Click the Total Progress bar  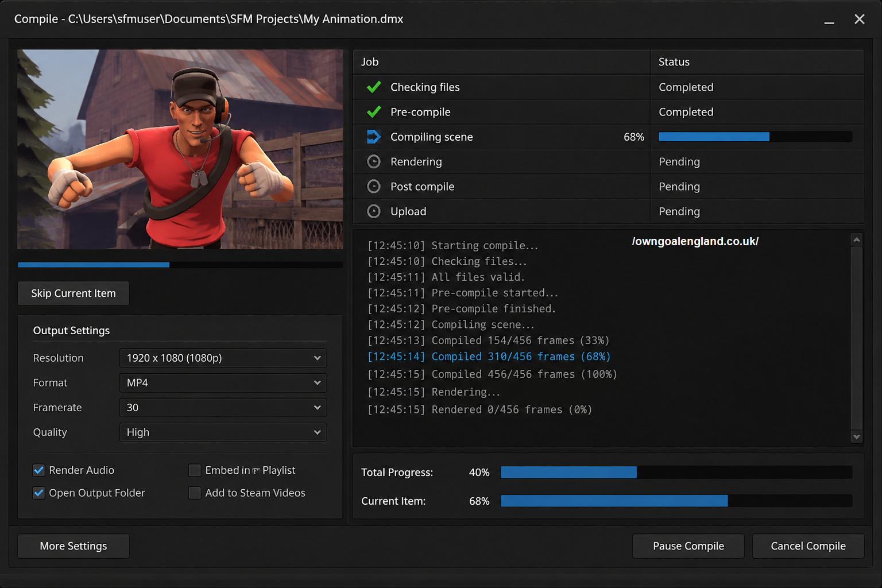676,472
